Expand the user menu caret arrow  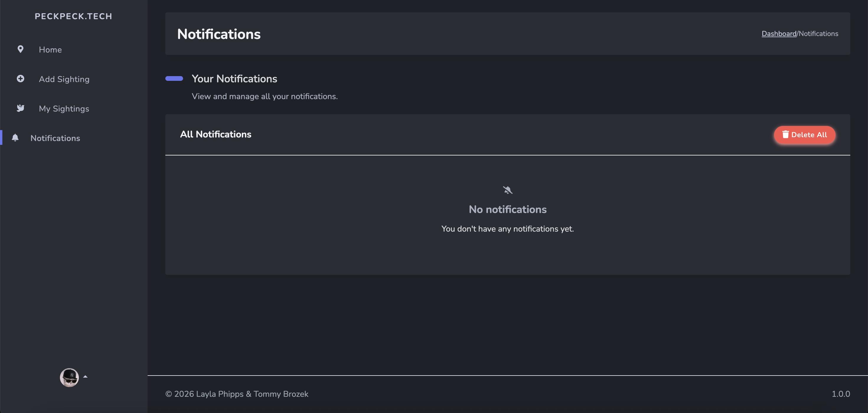85,377
